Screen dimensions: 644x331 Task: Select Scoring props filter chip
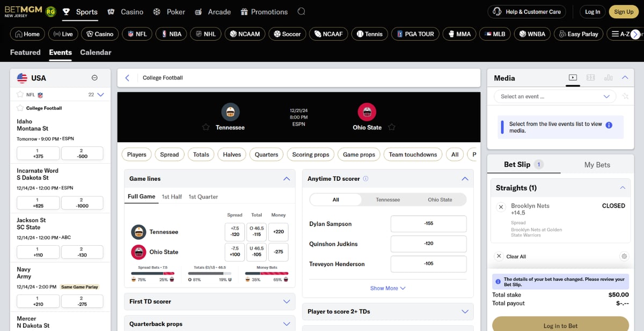point(311,155)
